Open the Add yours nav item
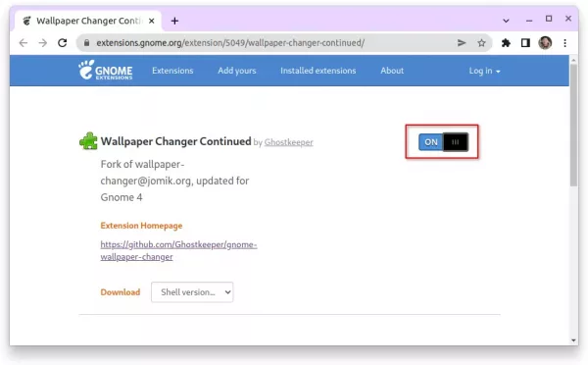Screen dimensions: 588x365 (236, 71)
